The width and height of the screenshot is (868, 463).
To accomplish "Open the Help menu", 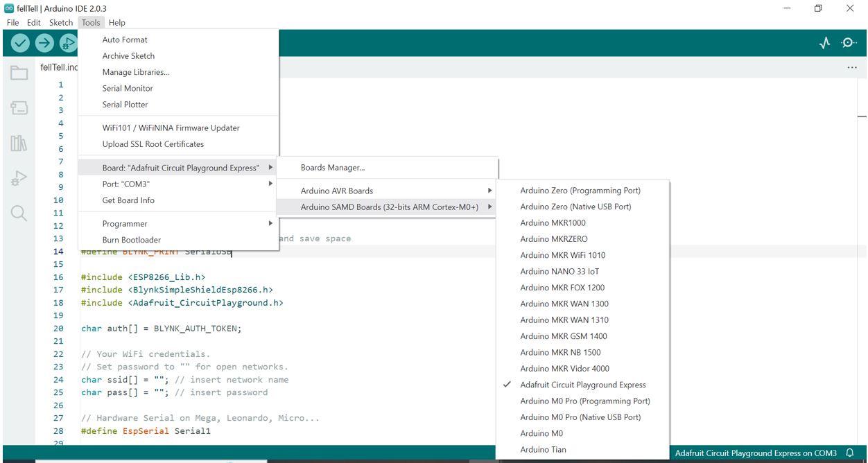I will (x=117, y=22).
